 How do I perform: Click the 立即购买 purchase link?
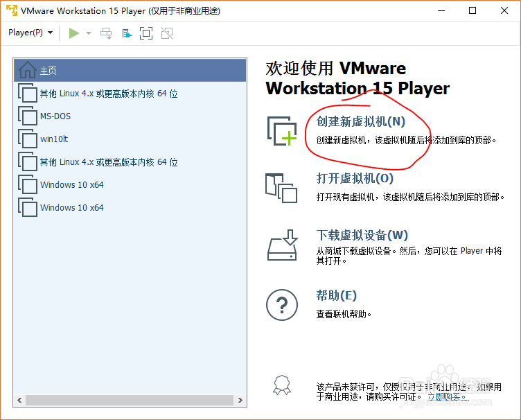(446, 396)
